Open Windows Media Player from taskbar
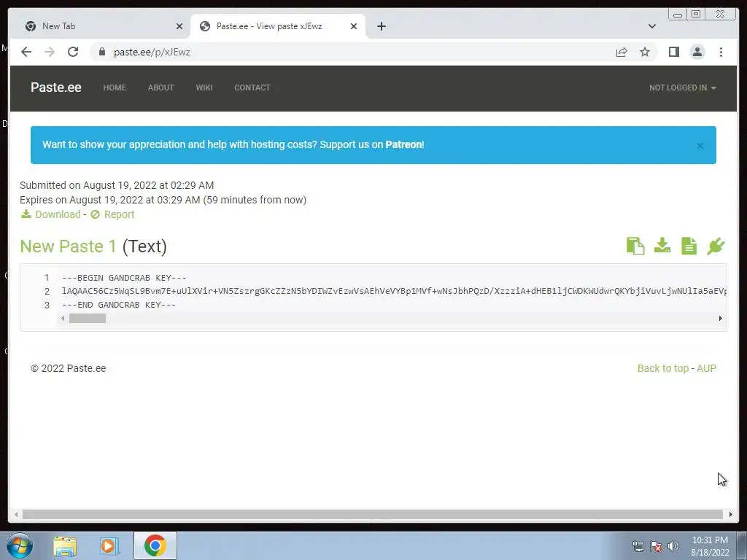Viewport: 747px width, 560px height. tap(108, 545)
